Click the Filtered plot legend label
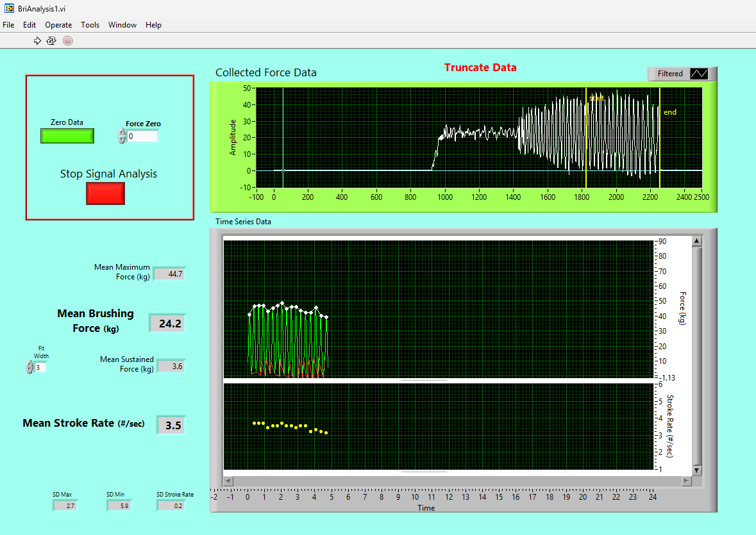The image size is (756, 535). click(x=670, y=74)
